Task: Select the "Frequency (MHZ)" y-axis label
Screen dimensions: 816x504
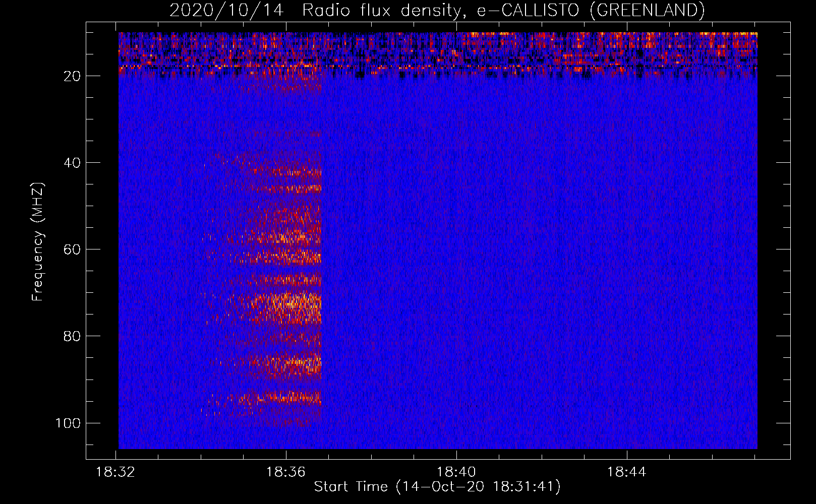Action: click(x=38, y=242)
